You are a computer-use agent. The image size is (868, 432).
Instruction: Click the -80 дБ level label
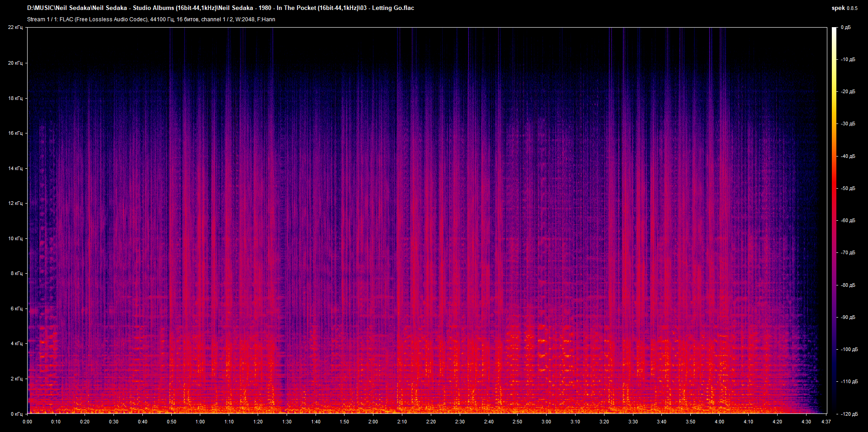pos(847,285)
